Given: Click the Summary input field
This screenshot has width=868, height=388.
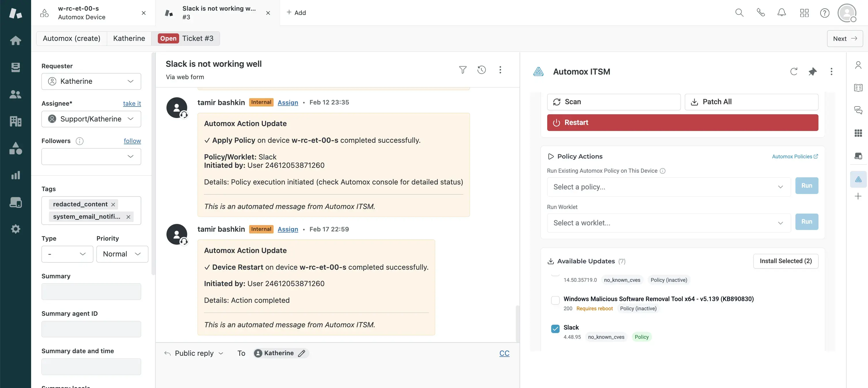Looking at the screenshot, I should 91,291.
